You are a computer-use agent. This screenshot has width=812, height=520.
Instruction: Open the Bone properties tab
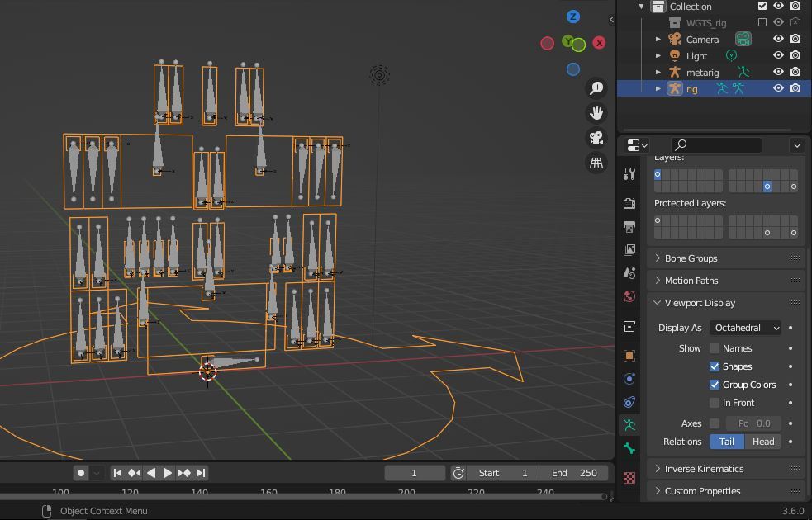click(x=629, y=448)
